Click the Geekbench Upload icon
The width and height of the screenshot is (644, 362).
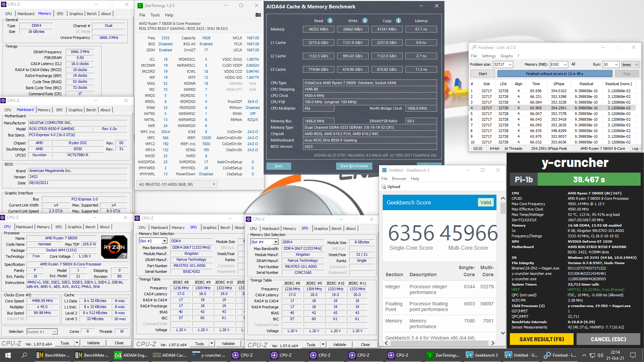[x=384, y=187]
